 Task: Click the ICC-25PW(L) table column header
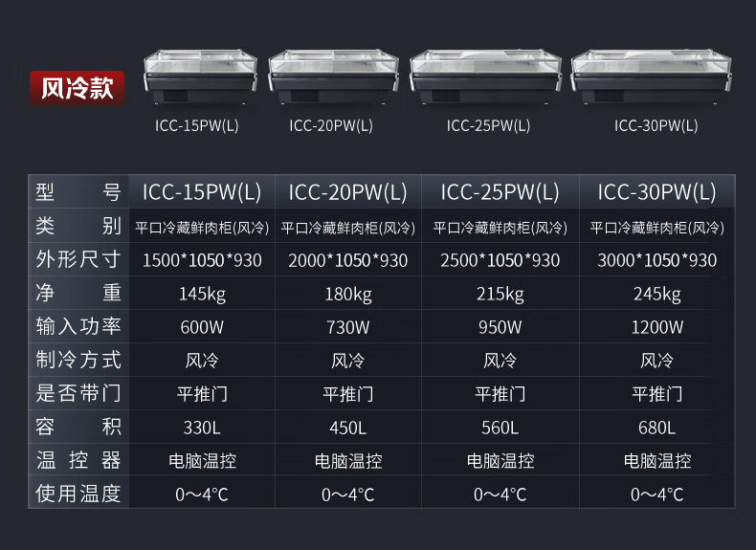coord(500,192)
